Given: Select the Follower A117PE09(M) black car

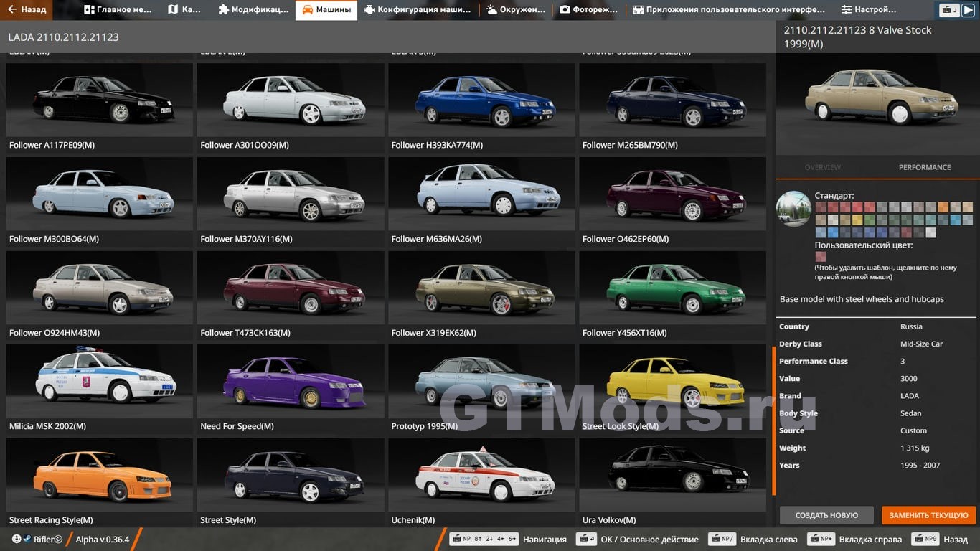Looking at the screenshot, I should [99, 108].
